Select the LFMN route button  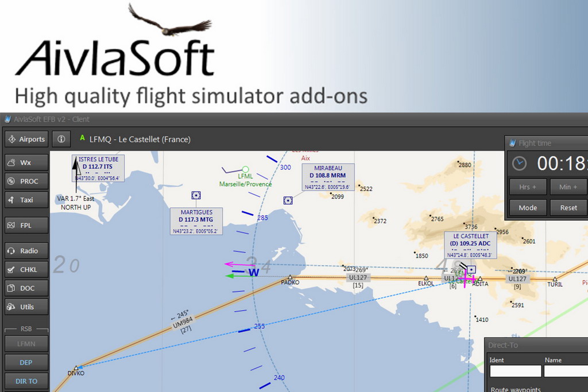tap(26, 344)
